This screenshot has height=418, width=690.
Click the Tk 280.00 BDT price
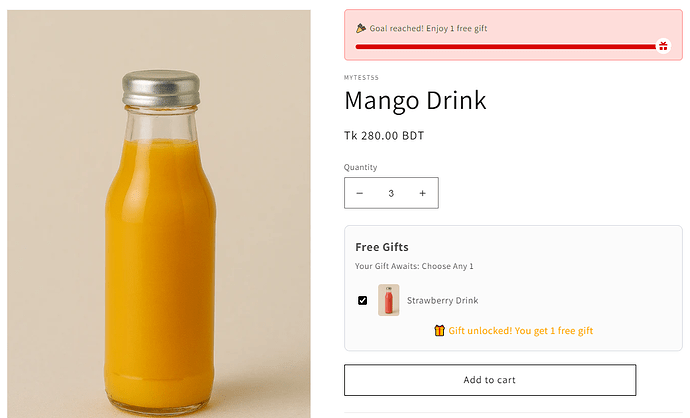coord(384,136)
